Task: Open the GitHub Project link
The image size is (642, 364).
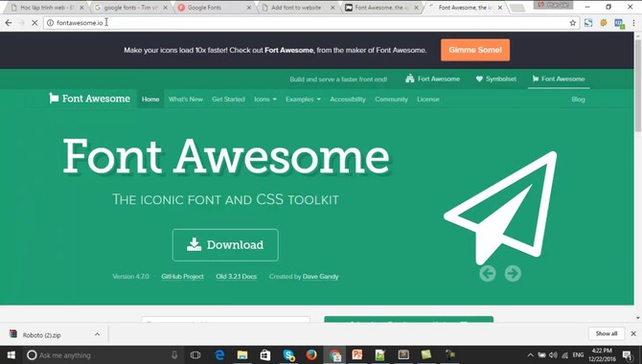Action: coord(182,277)
